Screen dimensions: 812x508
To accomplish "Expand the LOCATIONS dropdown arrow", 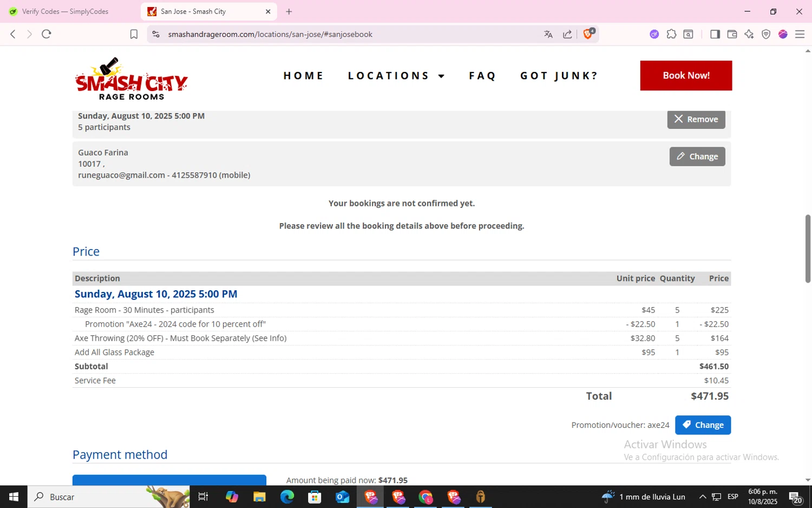I will point(441,76).
